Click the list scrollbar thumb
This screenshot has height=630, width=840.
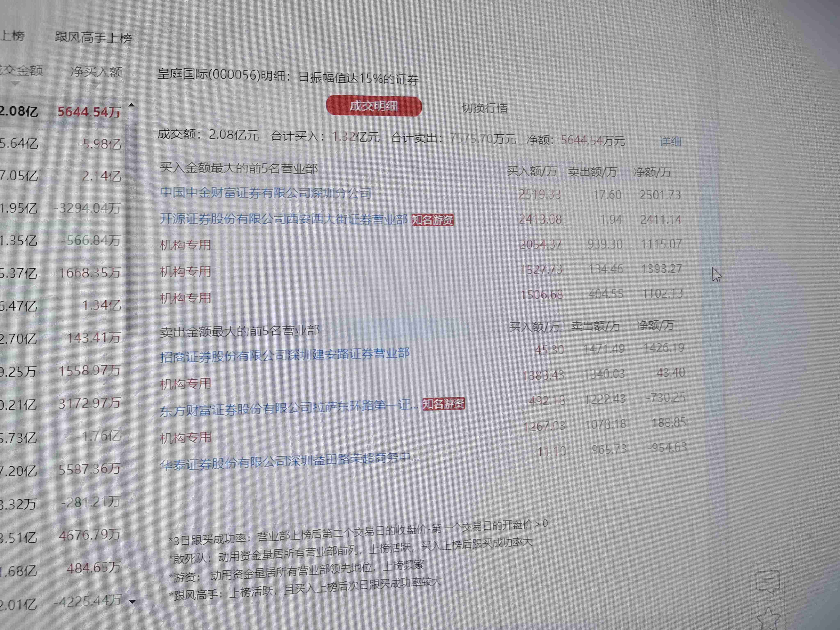coord(131,229)
